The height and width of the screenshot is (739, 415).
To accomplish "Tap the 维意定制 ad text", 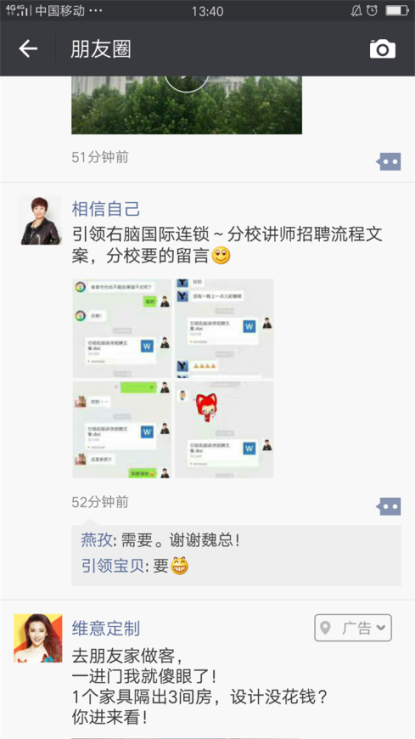I will tap(200, 687).
